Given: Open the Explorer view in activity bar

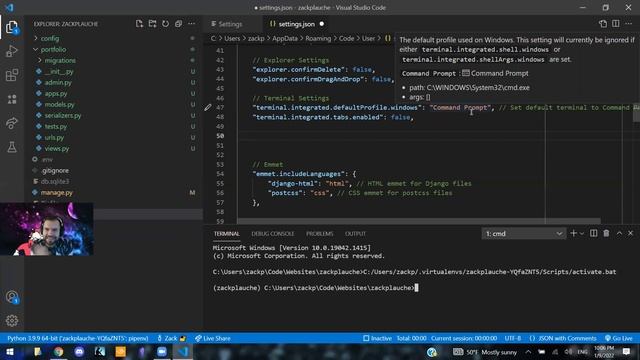Looking at the screenshot, I should (x=12, y=28).
